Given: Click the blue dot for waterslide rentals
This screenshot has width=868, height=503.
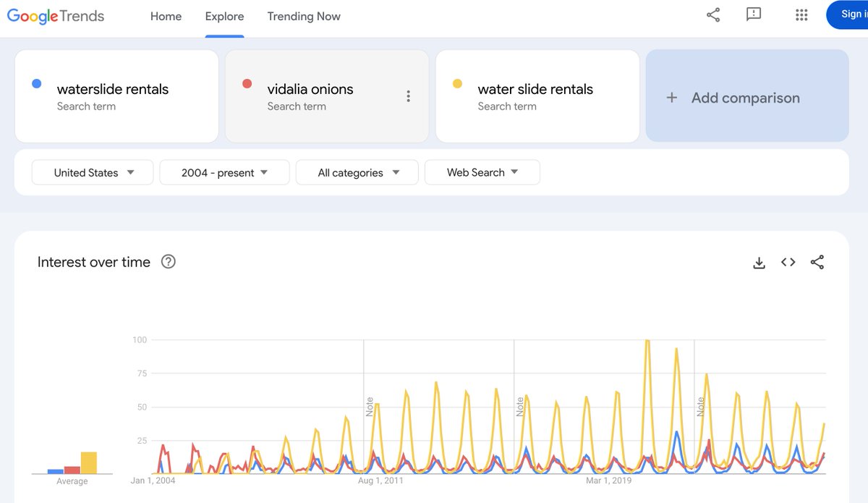Looking at the screenshot, I should click(37, 84).
